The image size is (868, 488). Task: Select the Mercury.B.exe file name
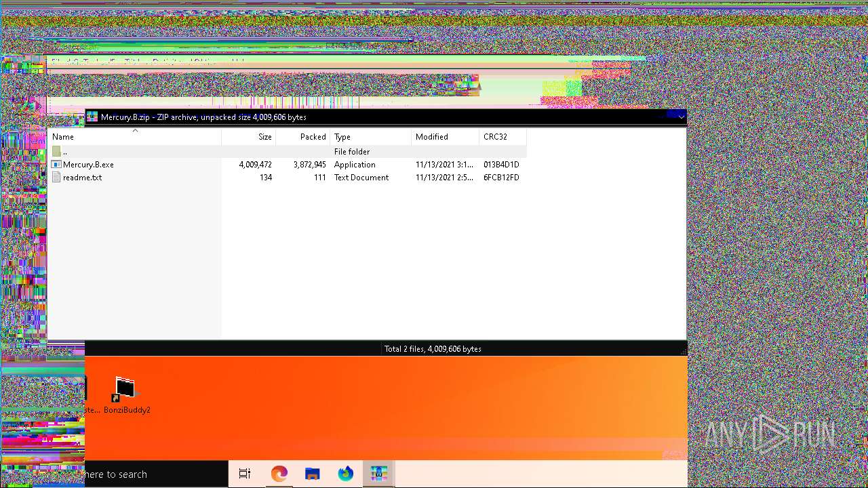point(88,165)
